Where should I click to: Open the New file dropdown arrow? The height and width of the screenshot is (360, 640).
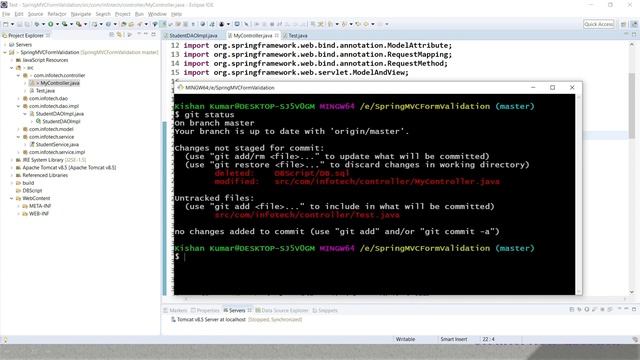13,24
